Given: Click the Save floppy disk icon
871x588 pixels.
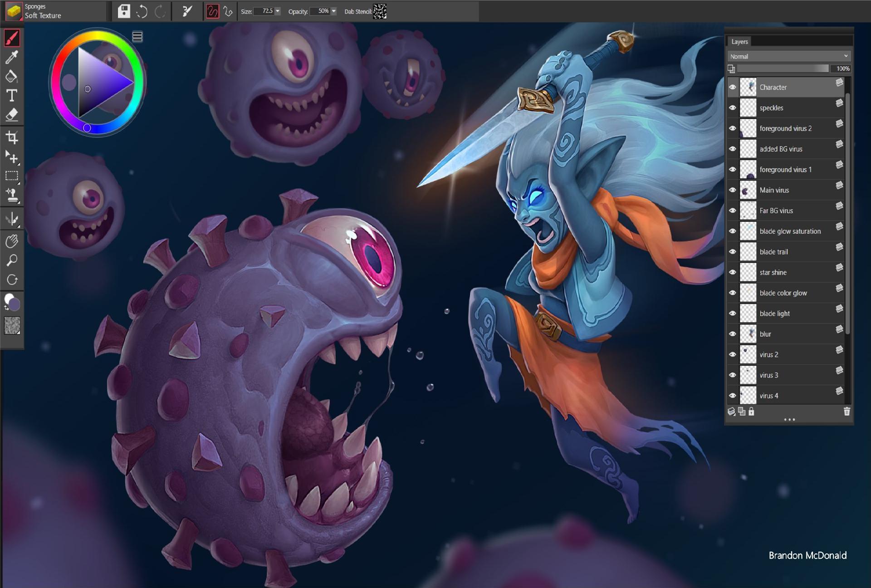Looking at the screenshot, I should coord(124,11).
